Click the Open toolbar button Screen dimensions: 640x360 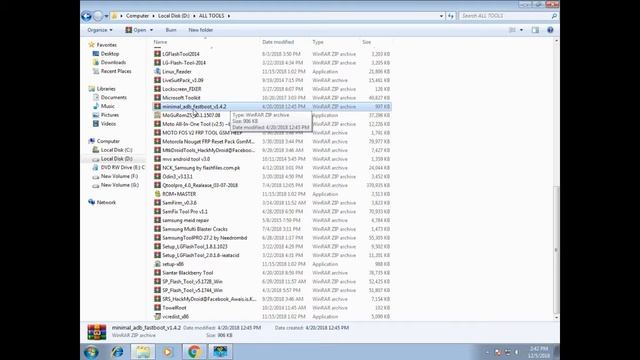(x=136, y=30)
